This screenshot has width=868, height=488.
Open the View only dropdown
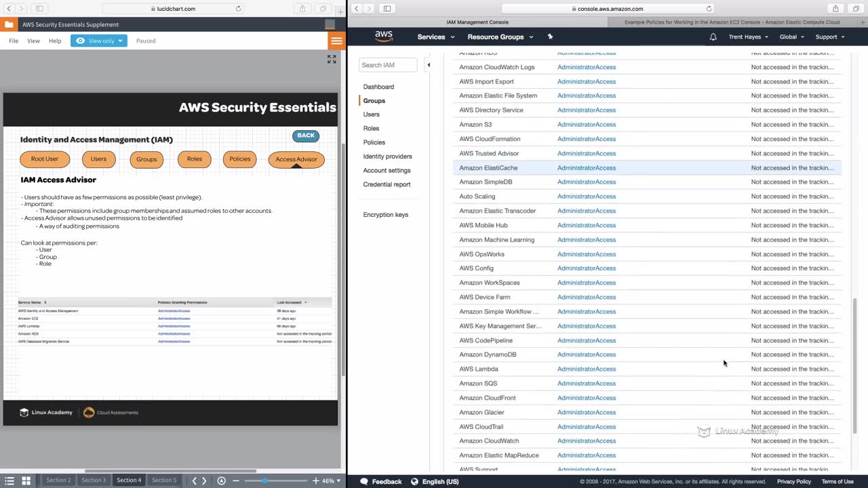(x=99, y=41)
